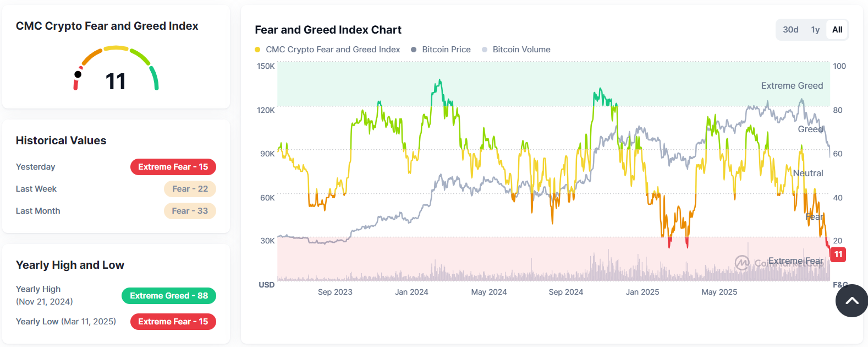
Task: Click the Yesterday Extreme Fear - 15 badge
Action: [173, 167]
